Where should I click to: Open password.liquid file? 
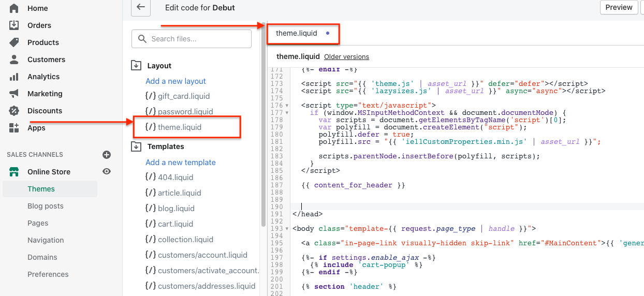coord(185,111)
